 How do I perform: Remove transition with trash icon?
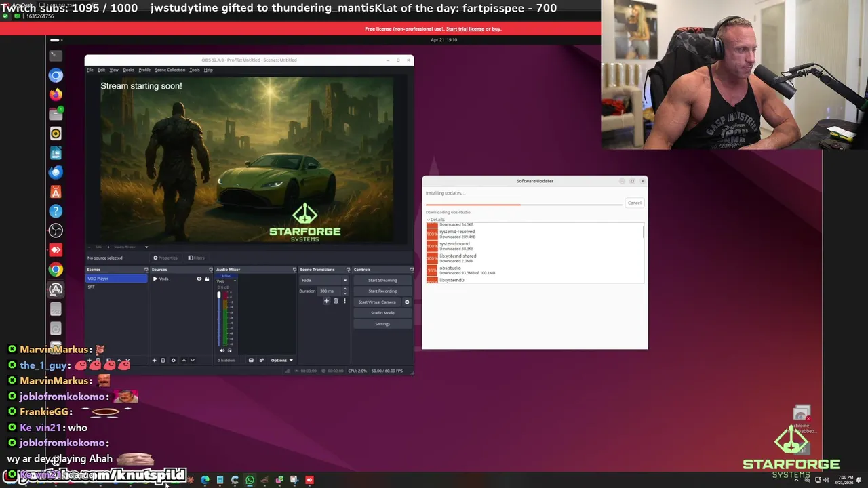pyautogui.click(x=336, y=301)
